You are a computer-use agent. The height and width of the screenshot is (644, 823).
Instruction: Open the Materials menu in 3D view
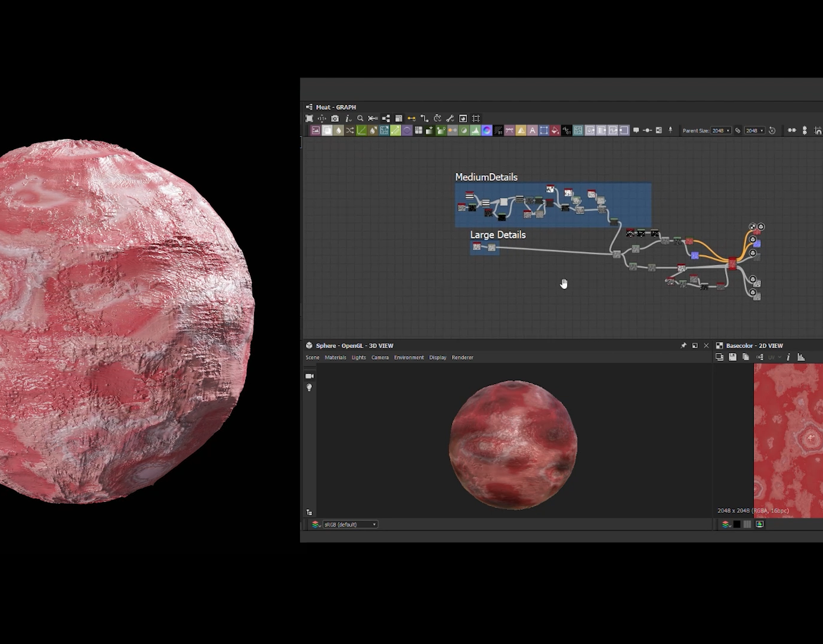(x=335, y=358)
